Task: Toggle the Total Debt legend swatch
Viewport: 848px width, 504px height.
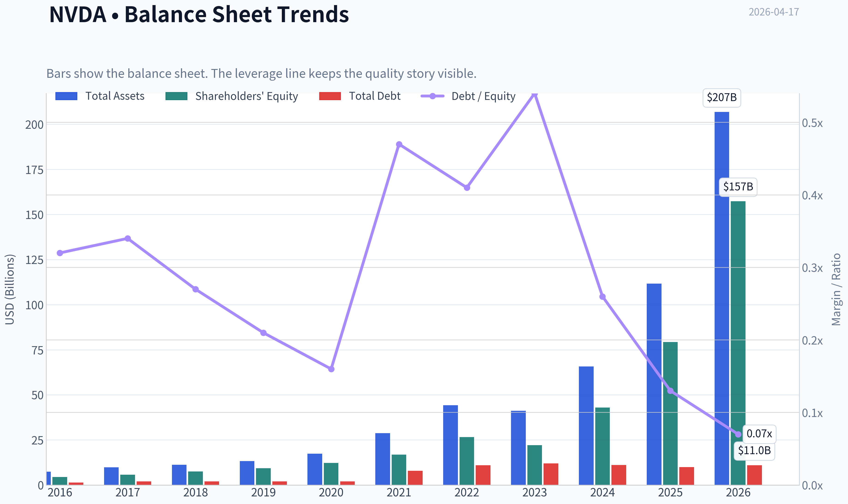Action: click(330, 96)
